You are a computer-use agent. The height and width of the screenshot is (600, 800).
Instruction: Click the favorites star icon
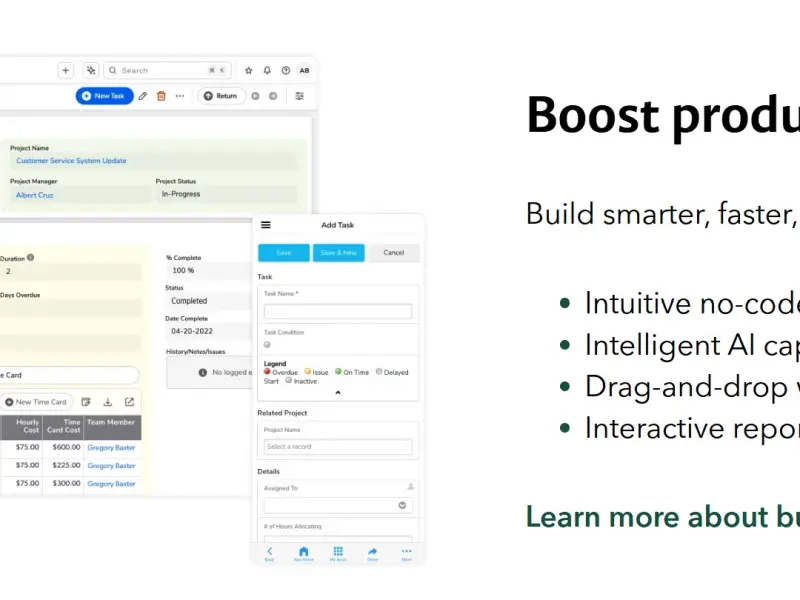(x=248, y=70)
